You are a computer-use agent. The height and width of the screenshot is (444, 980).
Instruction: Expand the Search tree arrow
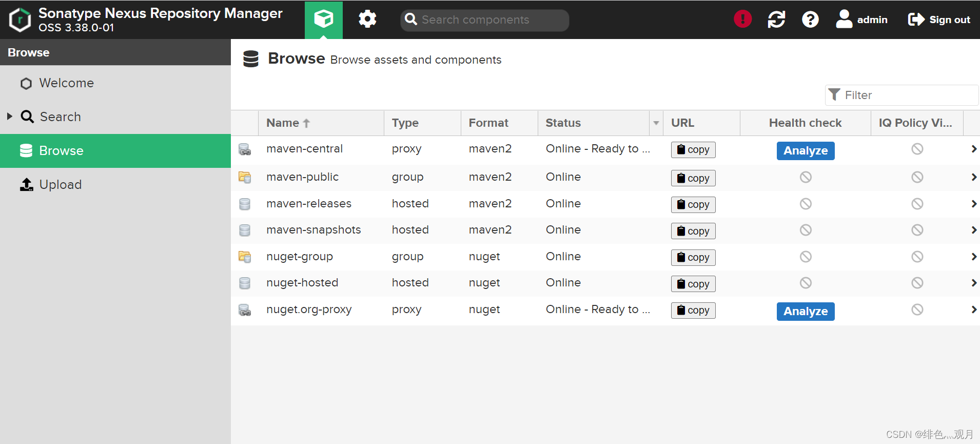10,117
